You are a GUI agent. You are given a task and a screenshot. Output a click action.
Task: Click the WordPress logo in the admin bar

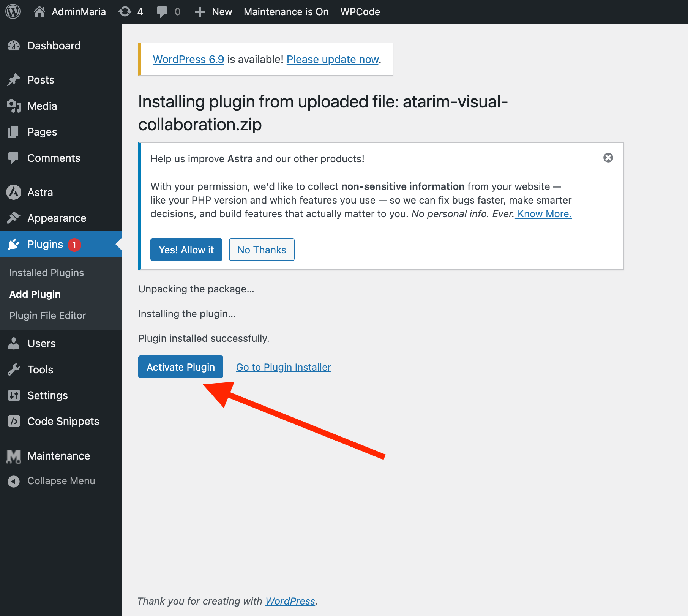coord(13,11)
